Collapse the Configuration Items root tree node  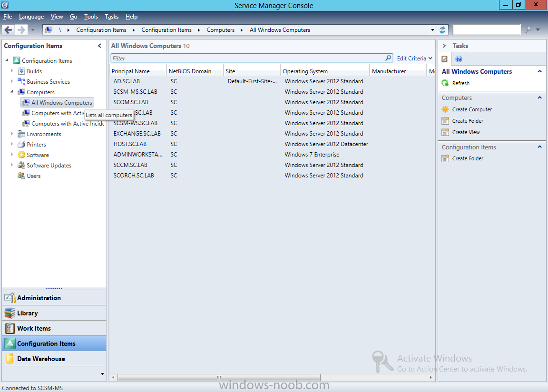(x=7, y=60)
